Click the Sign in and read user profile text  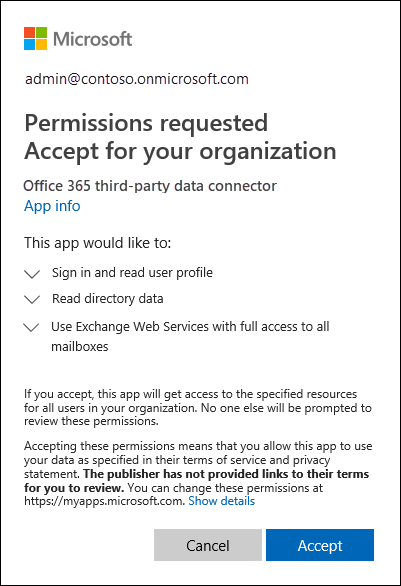coord(132,273)
